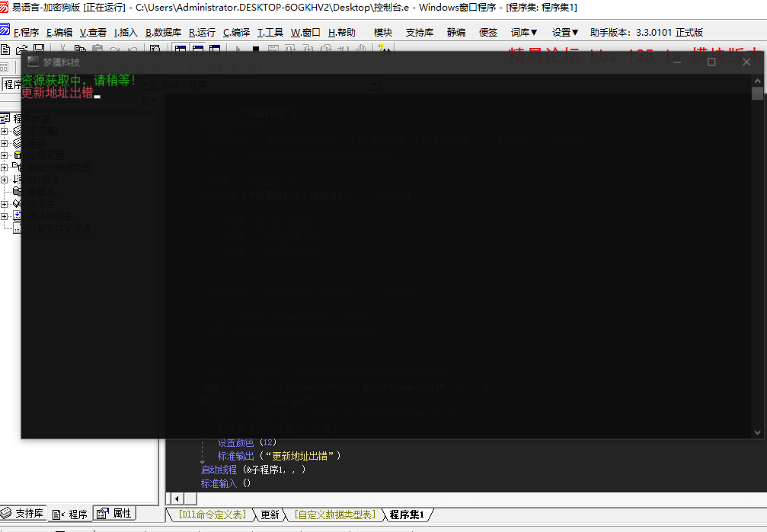
Task: Open the H.帮助 menu
Action: pos(342,32)
